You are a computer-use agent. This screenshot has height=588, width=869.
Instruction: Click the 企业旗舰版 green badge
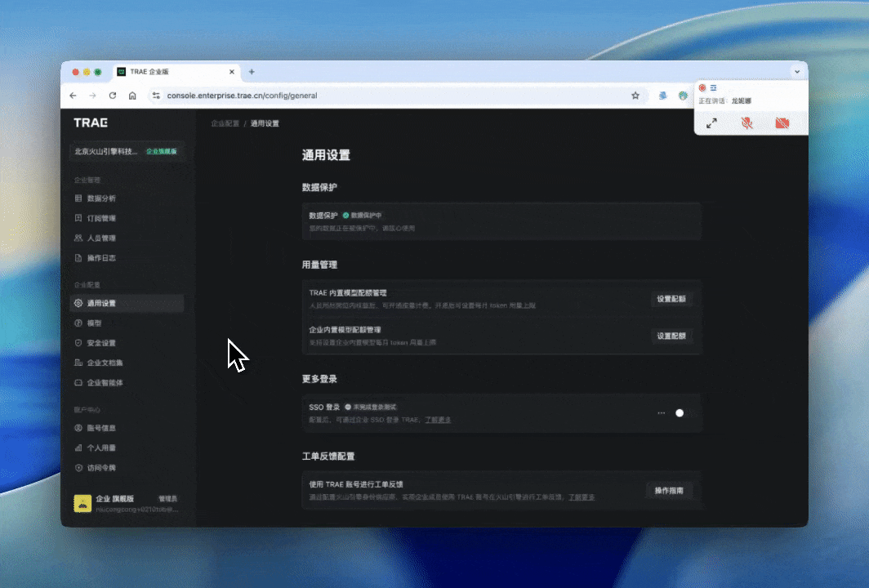[x=161, y=151]
